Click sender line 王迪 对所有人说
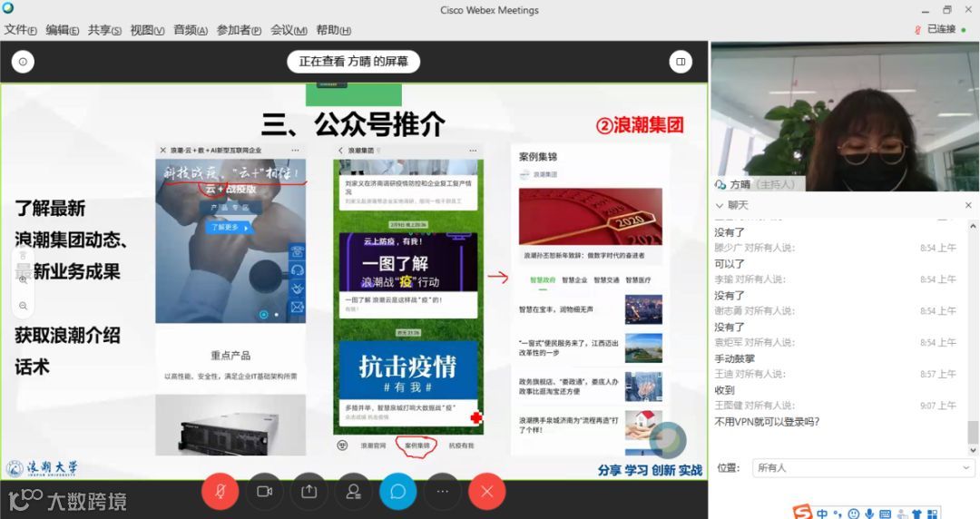 pyautogui.click(x=750, y=374)
